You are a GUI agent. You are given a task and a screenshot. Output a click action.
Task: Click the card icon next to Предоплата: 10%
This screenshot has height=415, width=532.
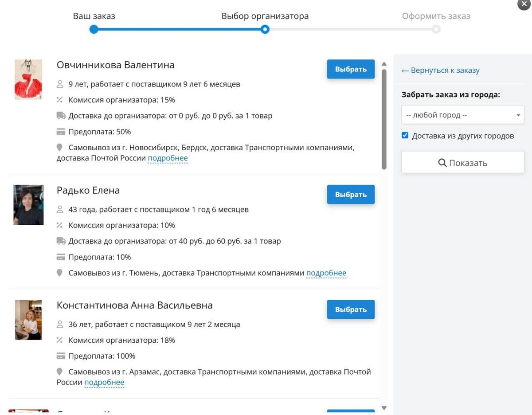(x=61, y=257)
